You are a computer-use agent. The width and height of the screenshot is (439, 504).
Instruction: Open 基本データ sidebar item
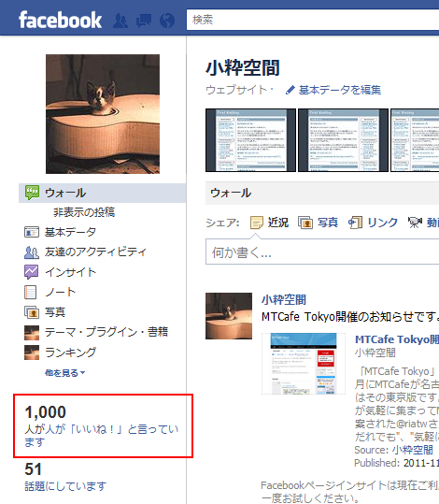click(70, 232)
